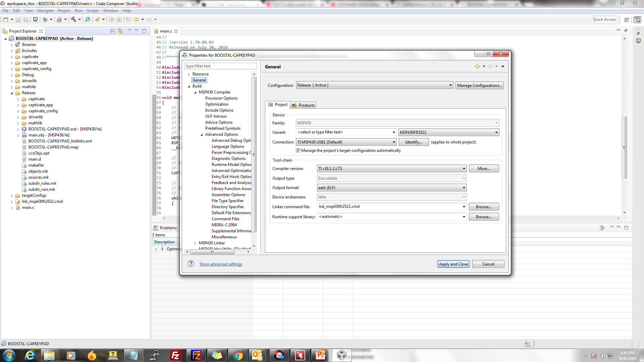The image size is (644, 362).
Task: Click the dialog forward navigation arrow
Action: tap(490, 66)
